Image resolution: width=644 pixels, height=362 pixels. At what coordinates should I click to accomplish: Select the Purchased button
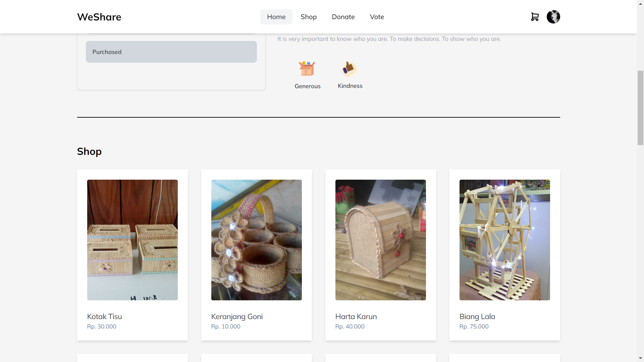(171, 52)
